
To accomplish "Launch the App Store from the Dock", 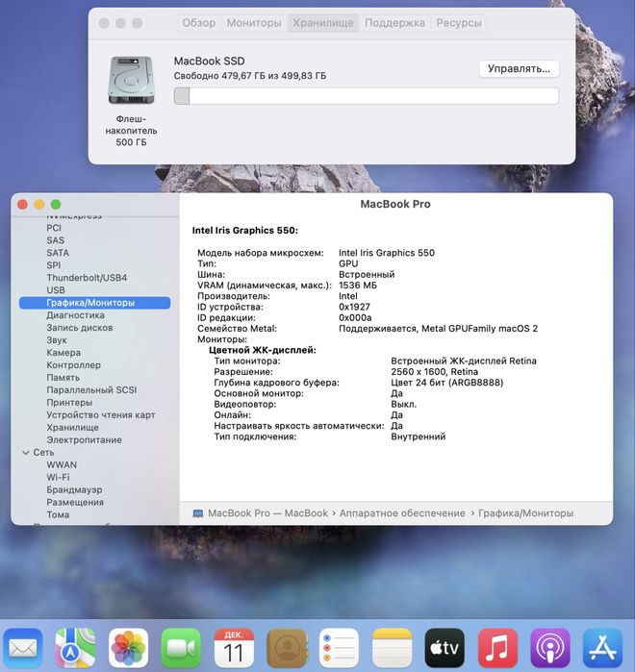I will click(x=603, y=648).
